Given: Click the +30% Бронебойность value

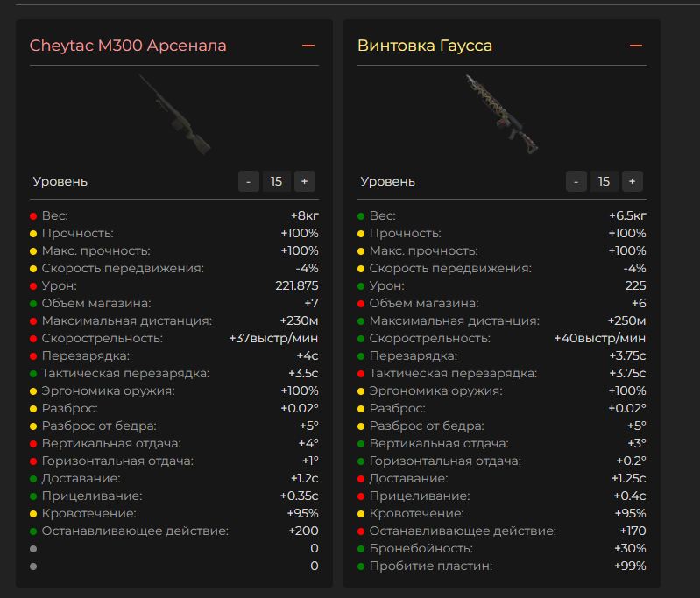Looking at the screenshot, I should (631, 548).
